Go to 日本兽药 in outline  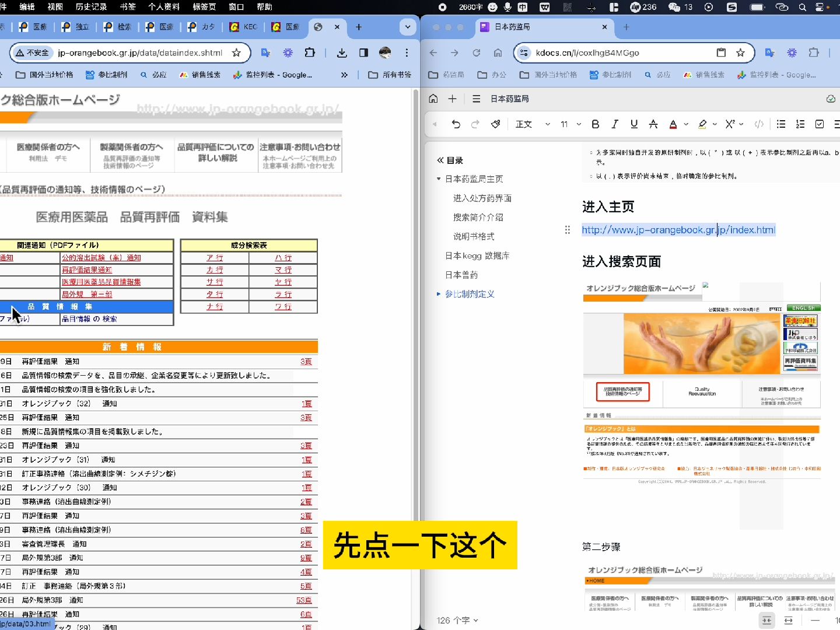click(461, 275)
